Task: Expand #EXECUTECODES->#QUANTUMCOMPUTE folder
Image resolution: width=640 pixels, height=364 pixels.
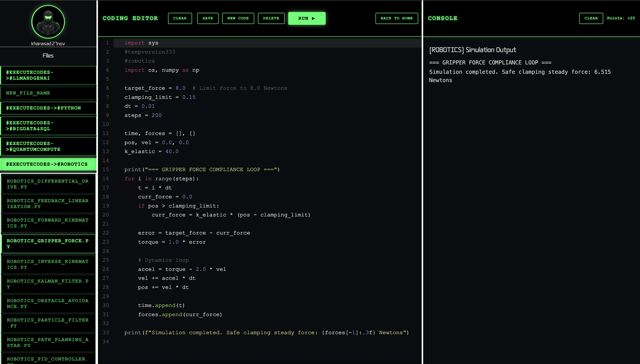Action: click(49, 147)
